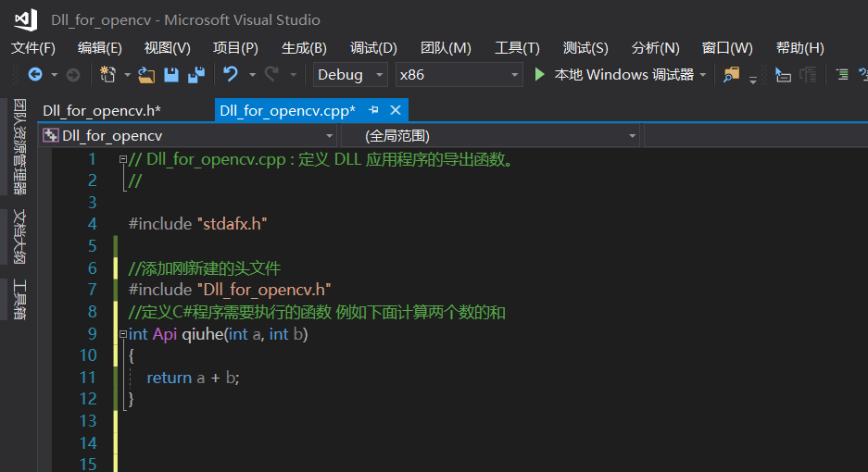The width and height of the screenshot is (868, 472).
Task: Click the Open File folder icon
Action: coord(146,75)
